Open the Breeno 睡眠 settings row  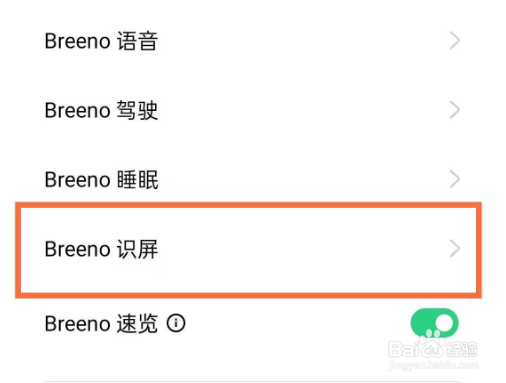click(x=252, y=179)
